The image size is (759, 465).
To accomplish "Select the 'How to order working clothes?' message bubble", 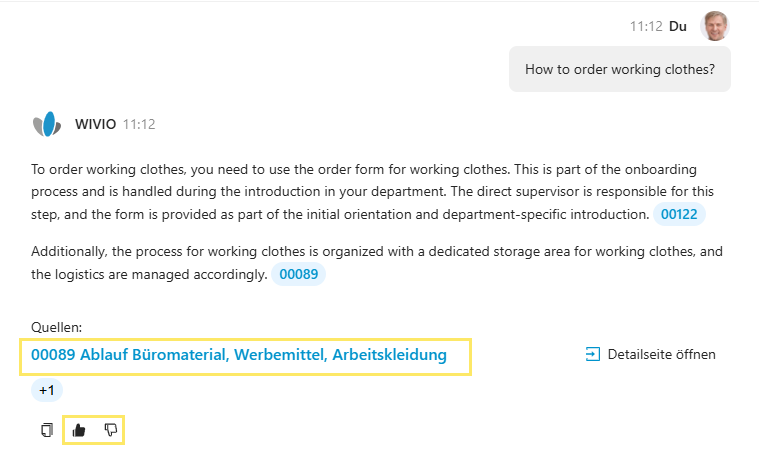I will coord(620,70).
